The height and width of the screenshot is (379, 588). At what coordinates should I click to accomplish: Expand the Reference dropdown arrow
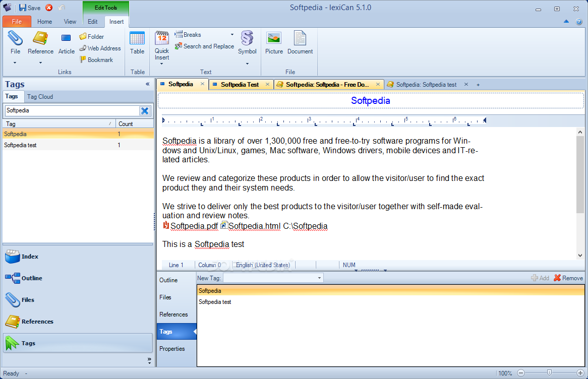tap(40, 63)
